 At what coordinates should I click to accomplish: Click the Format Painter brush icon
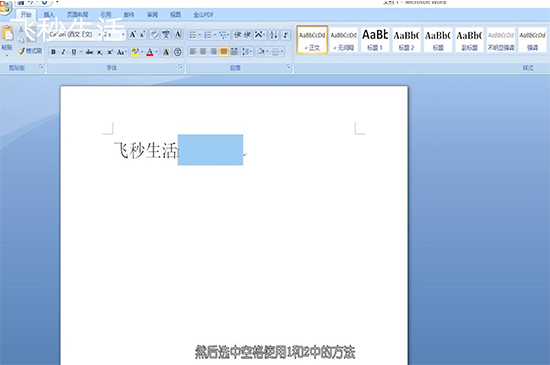pos(22,51)
